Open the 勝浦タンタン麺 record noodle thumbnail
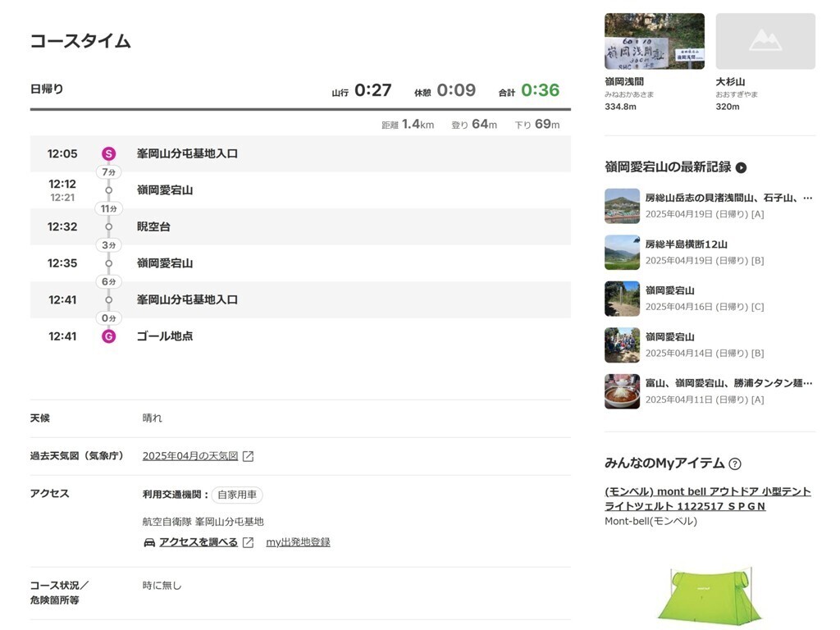The height and width of the screenshot is (630, 840). pyautogui.click(x=622, y=391)
